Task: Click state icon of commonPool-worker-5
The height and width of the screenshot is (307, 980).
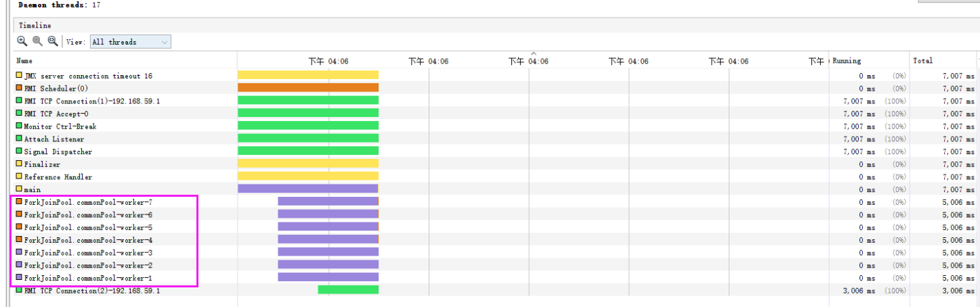Action: [19, 227]
